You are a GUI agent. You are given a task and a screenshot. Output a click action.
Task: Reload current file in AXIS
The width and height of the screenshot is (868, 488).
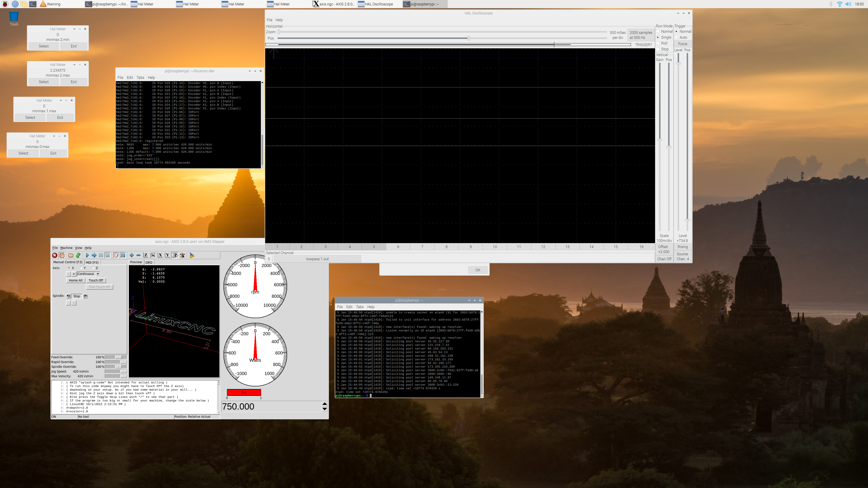click(78, 255)
